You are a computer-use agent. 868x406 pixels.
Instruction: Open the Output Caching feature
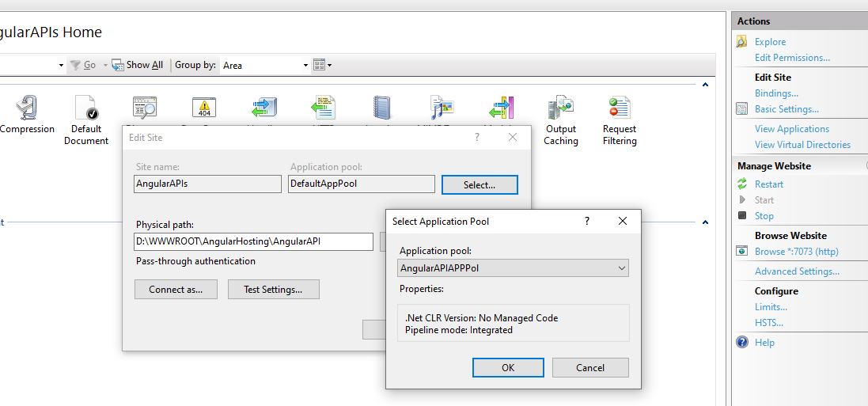560,108
